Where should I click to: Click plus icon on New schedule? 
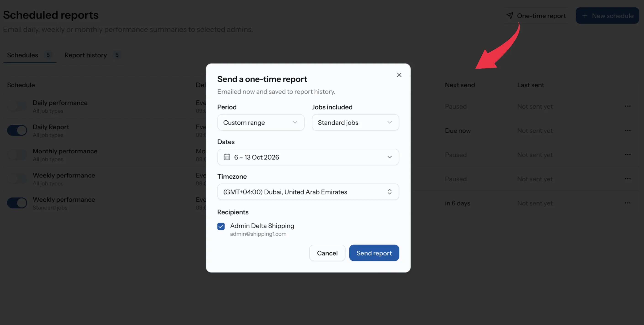tap(584, 16)
